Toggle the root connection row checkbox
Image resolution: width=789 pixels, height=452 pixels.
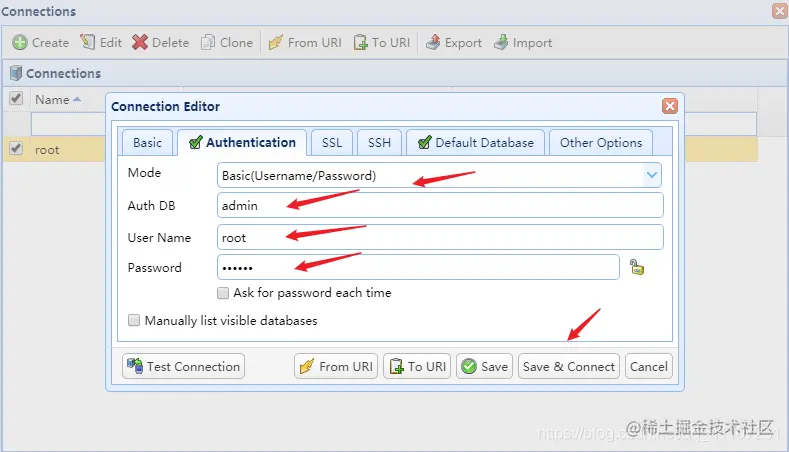(16, 148)
